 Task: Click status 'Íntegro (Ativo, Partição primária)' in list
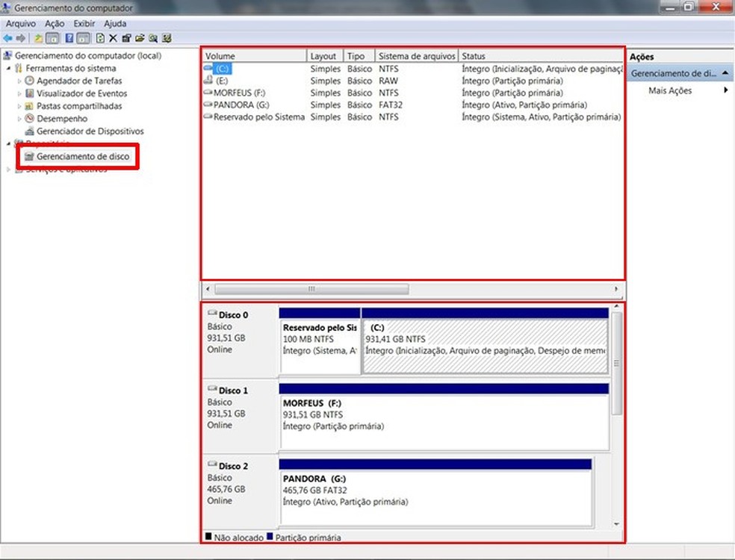[x=524, y=105]
